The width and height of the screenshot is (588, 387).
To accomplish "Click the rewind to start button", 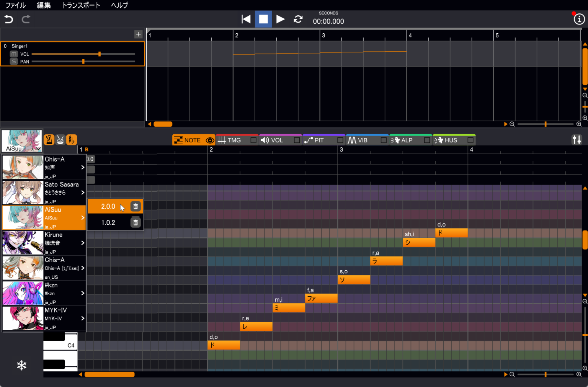I will click(246, 19).
